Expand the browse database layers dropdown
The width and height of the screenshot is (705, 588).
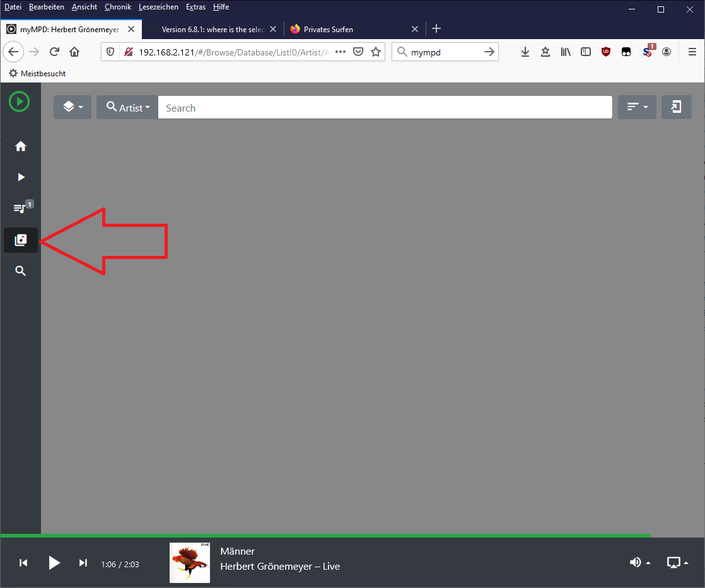(x=73, y=107)
